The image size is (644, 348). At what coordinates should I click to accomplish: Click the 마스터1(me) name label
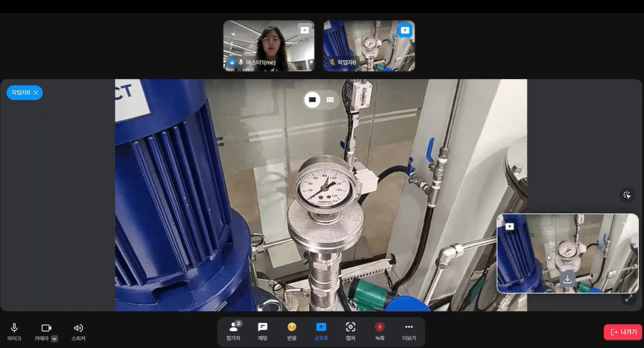261,62
